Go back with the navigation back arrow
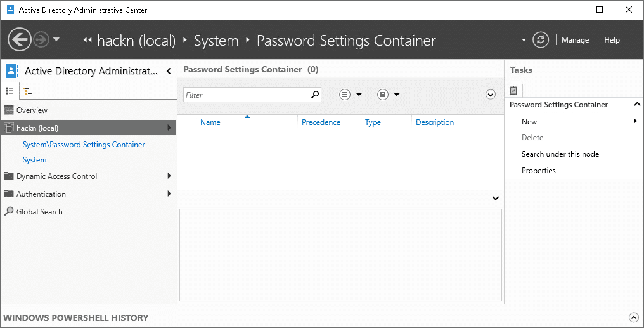Image resolution: width=644 pixels, height=328 pixels. [19, 40]
